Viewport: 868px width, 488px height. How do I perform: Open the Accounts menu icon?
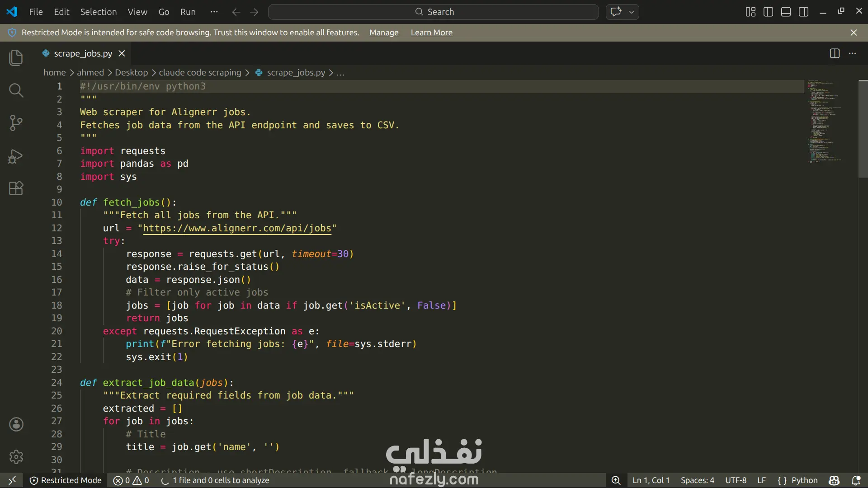click(16, 424)
